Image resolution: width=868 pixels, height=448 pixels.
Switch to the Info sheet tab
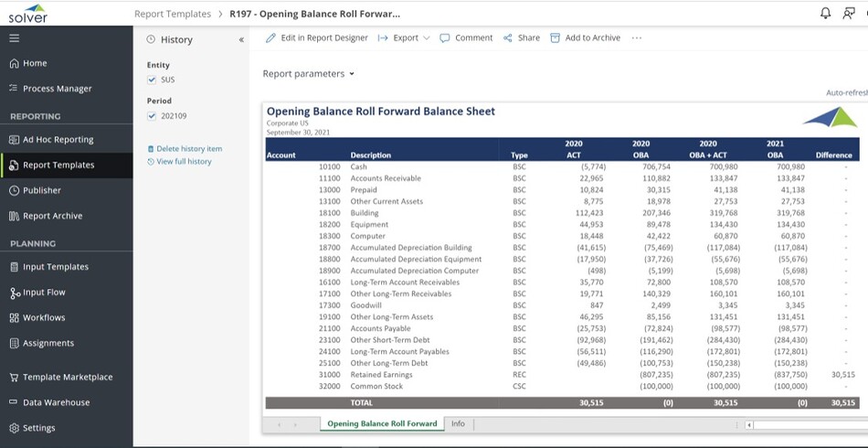point(458,424)
